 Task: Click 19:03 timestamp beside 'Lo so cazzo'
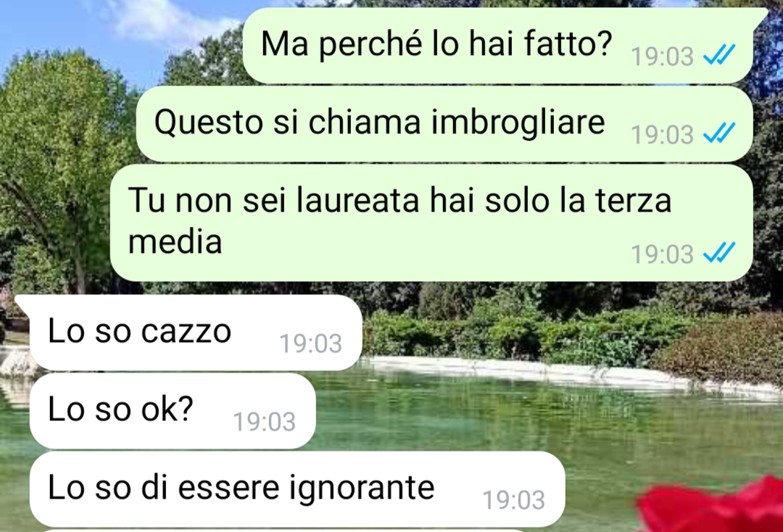[310, 344]
